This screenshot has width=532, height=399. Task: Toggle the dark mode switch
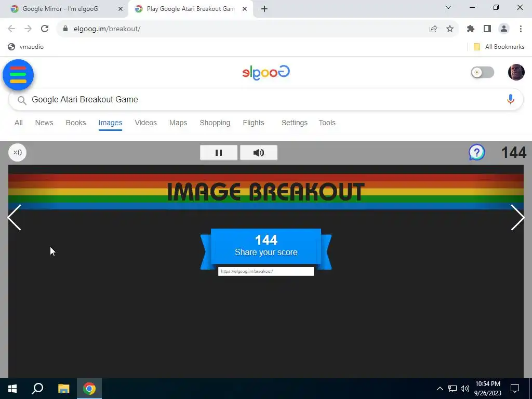(483, 72)
